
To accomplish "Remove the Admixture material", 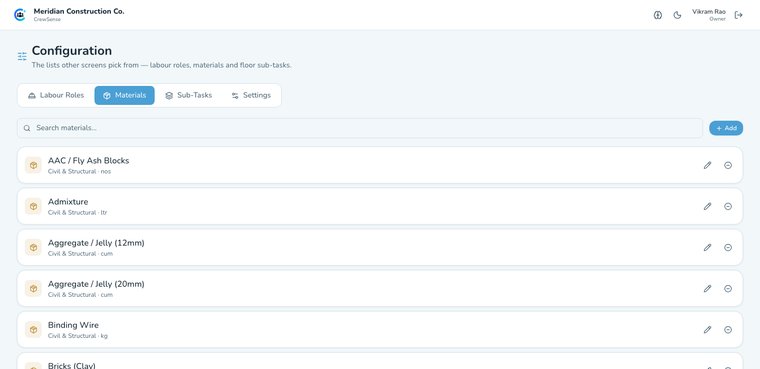I will coord(728,207).
